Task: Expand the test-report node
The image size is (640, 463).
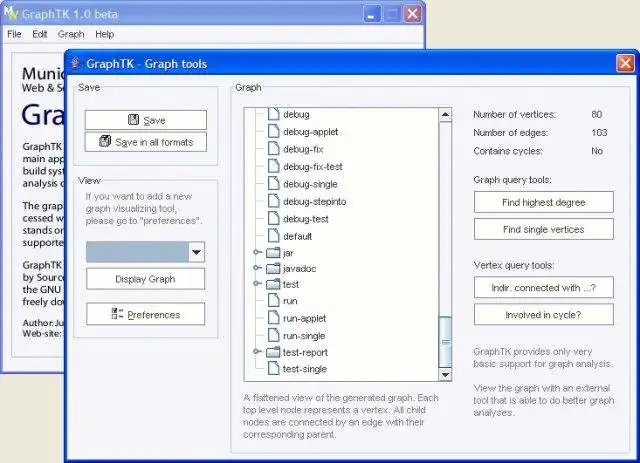Action: pos(257,352)
